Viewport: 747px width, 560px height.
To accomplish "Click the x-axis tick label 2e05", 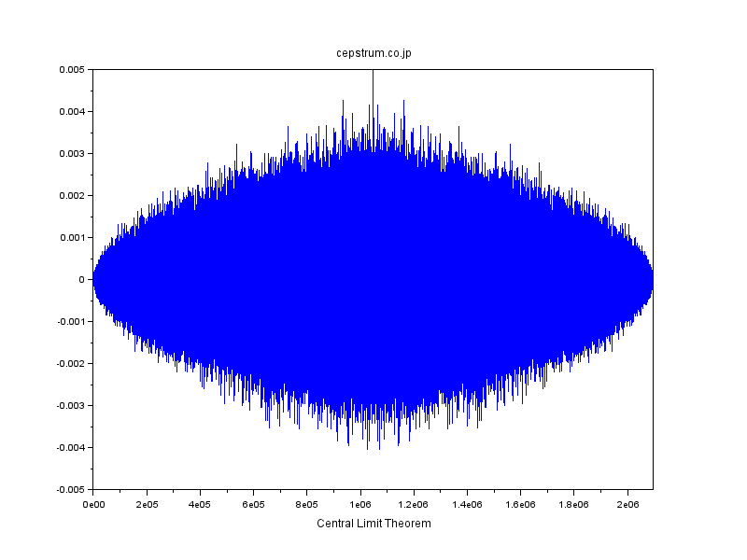I will pyautogui.click(x=147, y=504).
